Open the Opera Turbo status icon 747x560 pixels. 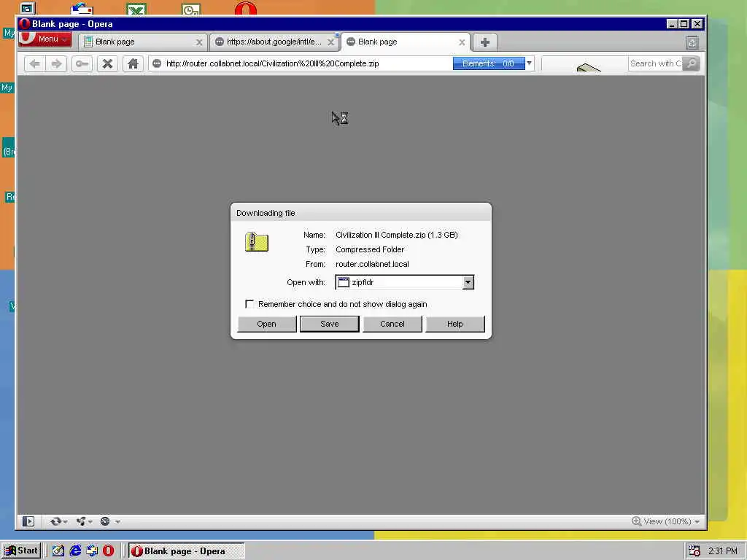point(105,521)
